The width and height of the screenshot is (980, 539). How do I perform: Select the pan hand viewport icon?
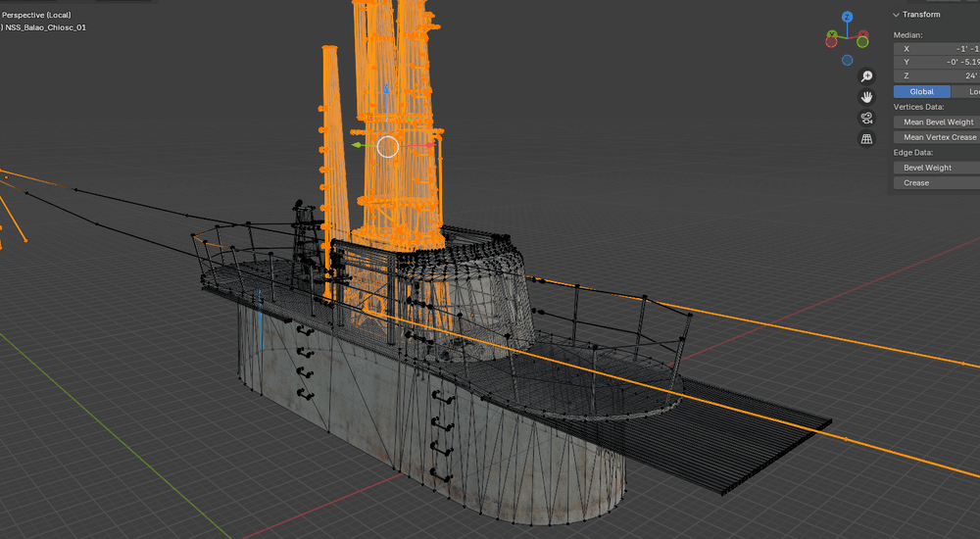click(866, 97)
